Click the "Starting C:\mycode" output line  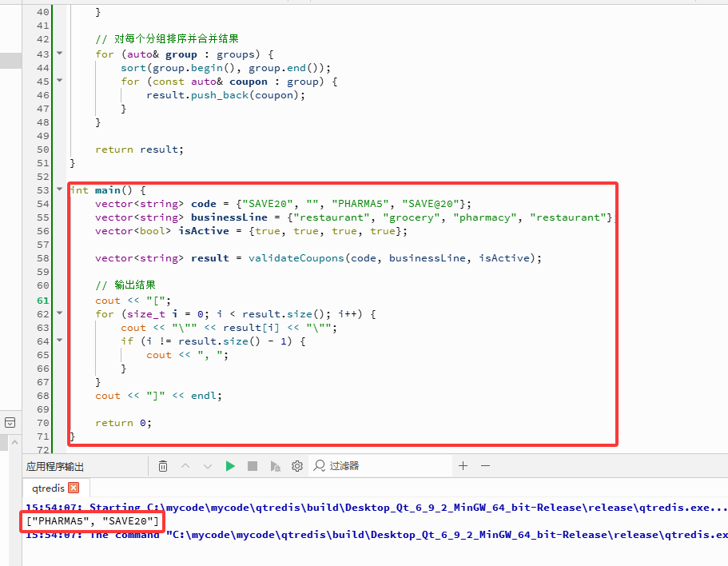point(376,508)
